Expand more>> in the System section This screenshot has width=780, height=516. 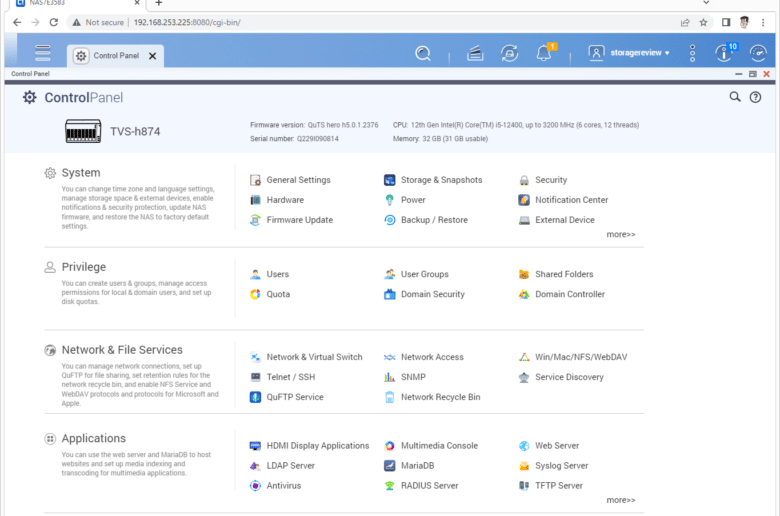click(620, 234)
